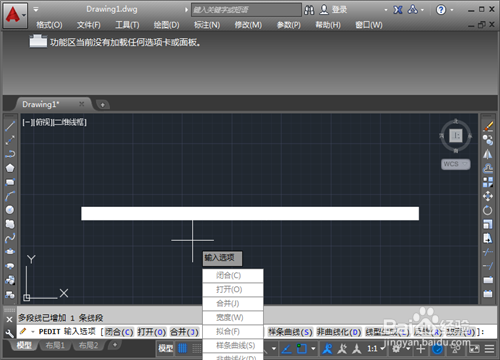Screen dimensions: 500x360
Task: Select the Line tool in left toolbar
Action: 10,126
